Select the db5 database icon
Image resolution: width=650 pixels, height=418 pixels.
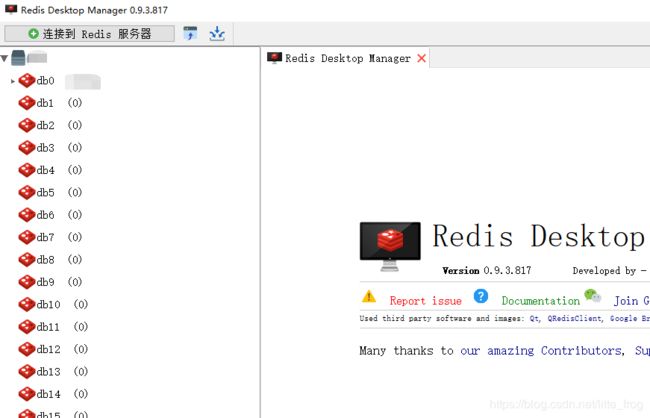pos(27,192)
